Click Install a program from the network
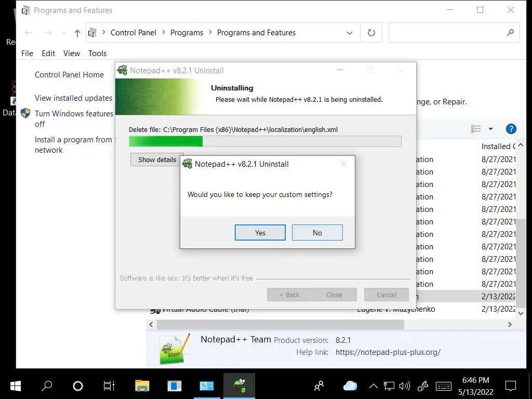Screen dimensions: 532x399 coord(75,145)
